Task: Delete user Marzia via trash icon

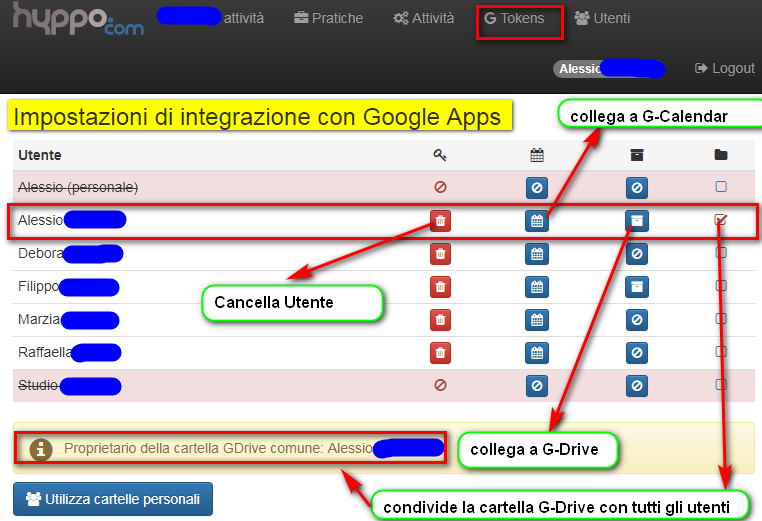Action: [x=440, y=320]
